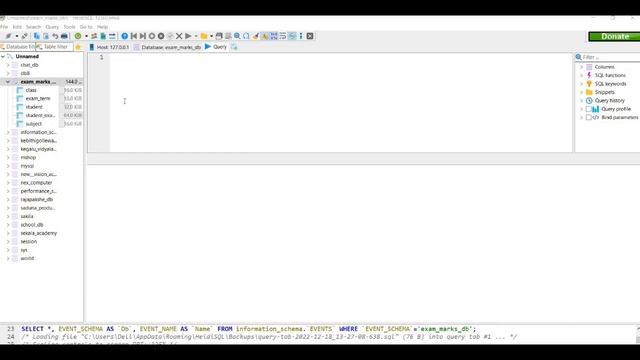Run the query with the toolbar play icon
This screenshot has width=640, height=360.
(188, 36)
